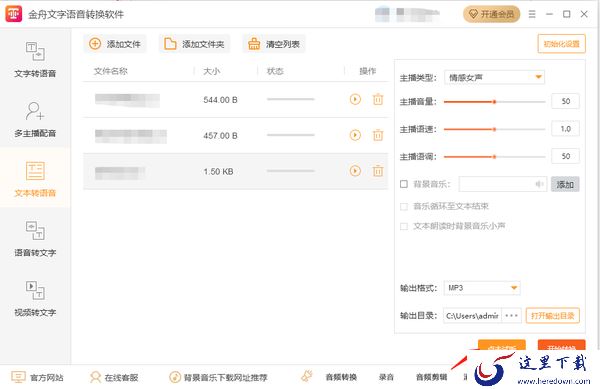
Task: Click the 初始化设置 button
Action: click(x=561, y=44)
